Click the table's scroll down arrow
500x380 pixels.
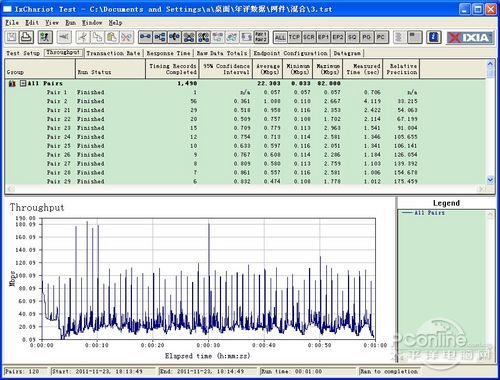tap(490, 180)
